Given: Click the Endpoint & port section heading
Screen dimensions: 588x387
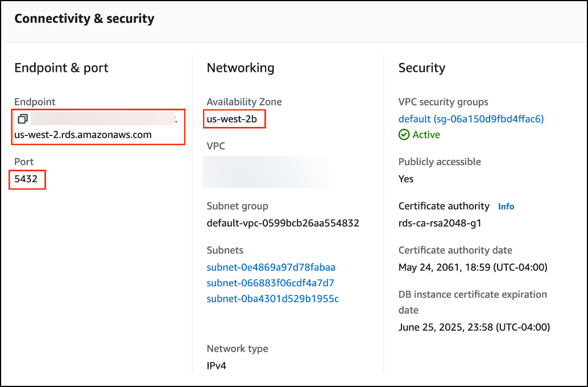Looking at the screenshot, I should pos(61,68).
